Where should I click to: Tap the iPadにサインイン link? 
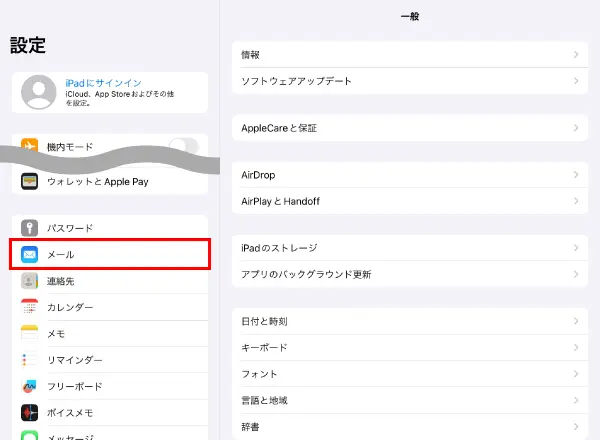tap(103, 83)
